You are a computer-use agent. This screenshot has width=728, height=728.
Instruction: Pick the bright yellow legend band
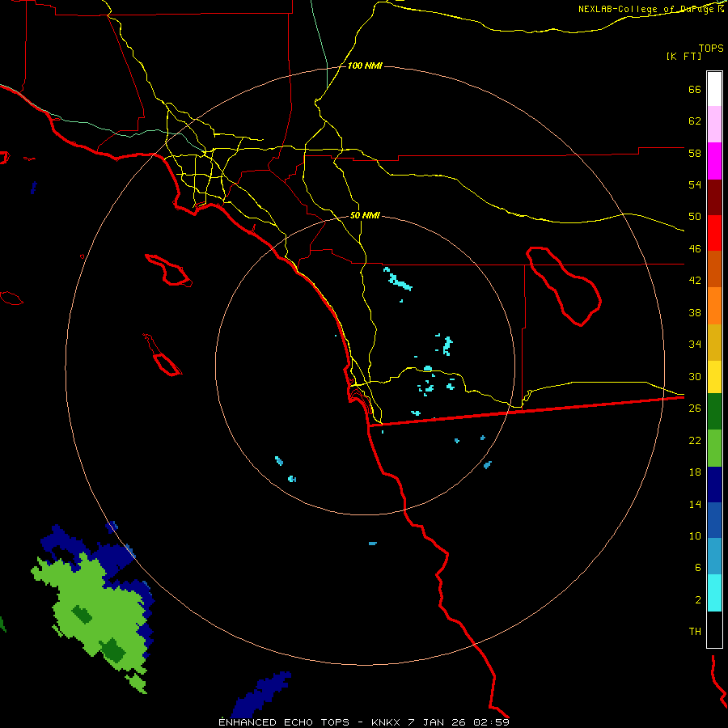(x=714, y=377)
